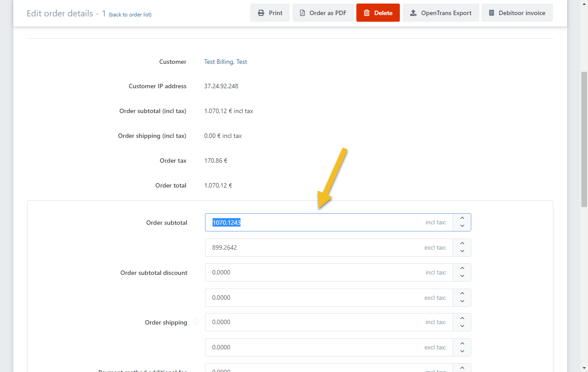The height and width of the screenshot is (372, 588).
Task: Click the PDF file icon
Action: [x=302, y=13]
